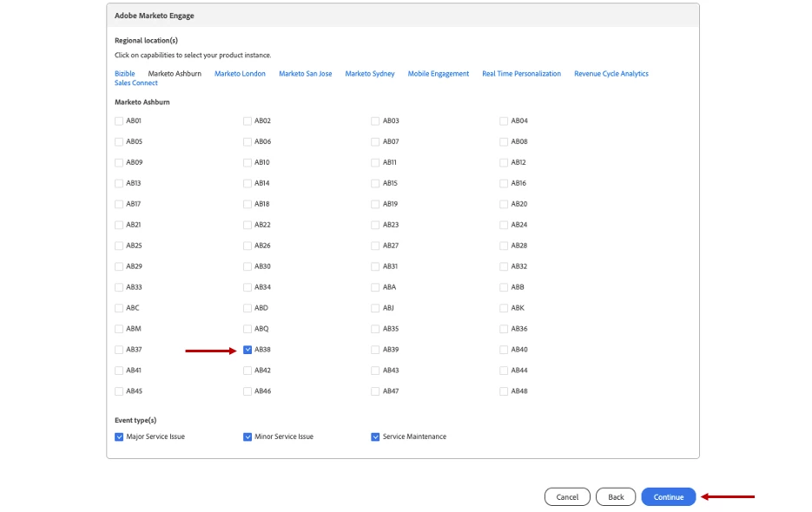This screenshot has height=512, width=812.
Task: Check the AB47 checkbox
Action: click(375, 391)
